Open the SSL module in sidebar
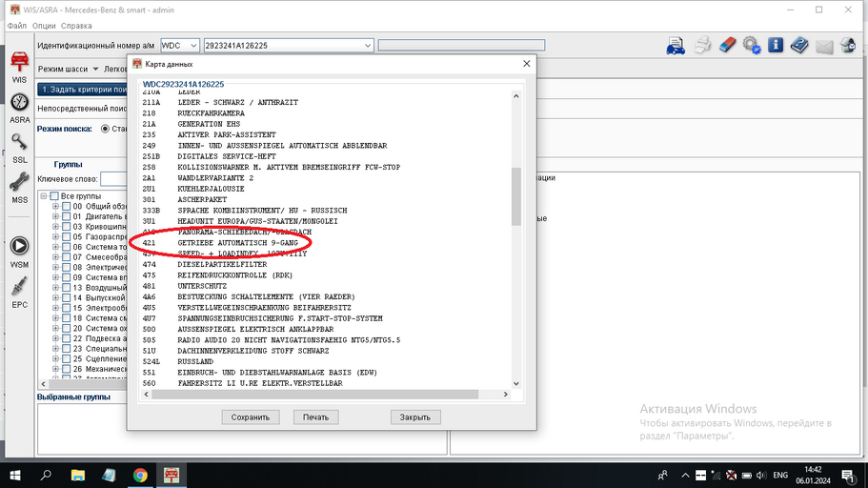Viewport: 868px width, 488px height. pos(19,149)
